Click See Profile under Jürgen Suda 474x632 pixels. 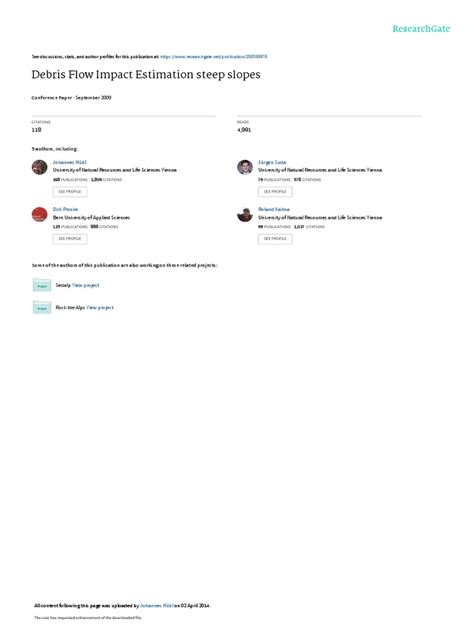[x=275, y=191]
